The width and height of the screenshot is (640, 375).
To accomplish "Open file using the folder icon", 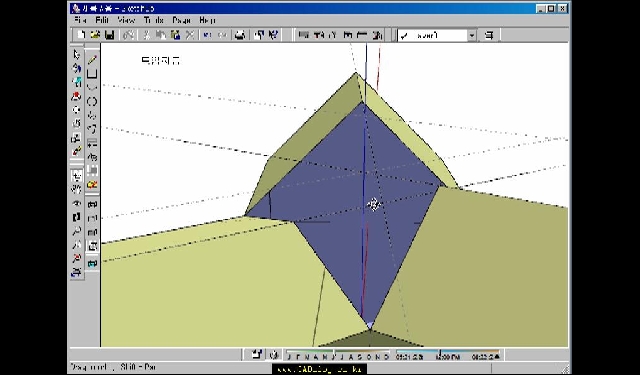I will [95, 35].
